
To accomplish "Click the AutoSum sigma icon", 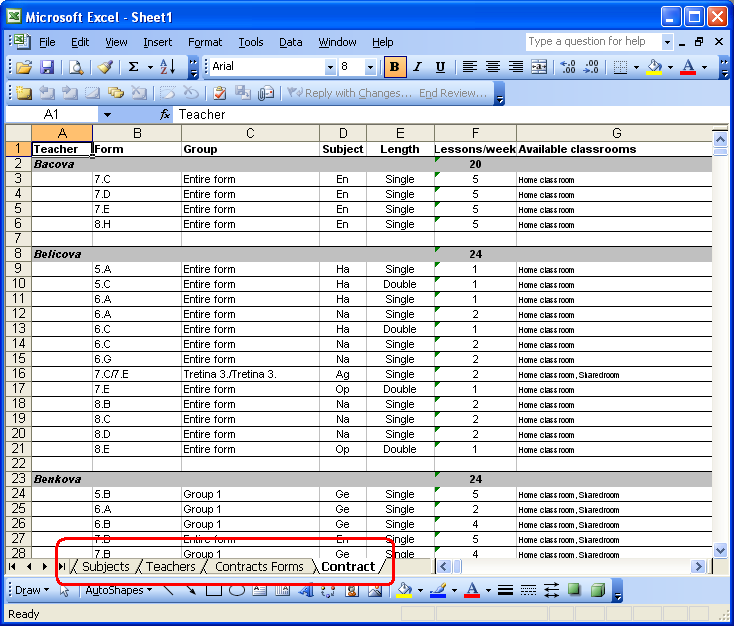I will coord(133,67).
